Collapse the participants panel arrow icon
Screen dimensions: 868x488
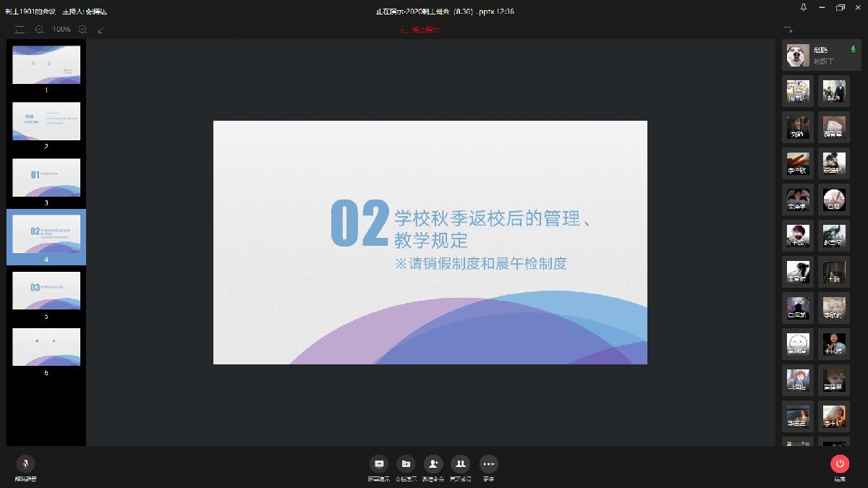click(788, 30)
